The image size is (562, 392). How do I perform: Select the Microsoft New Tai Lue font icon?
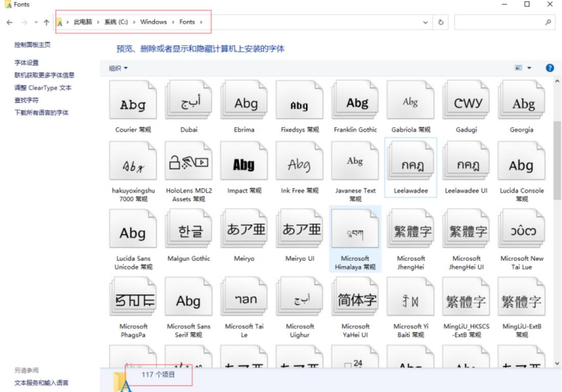[522, 229]
